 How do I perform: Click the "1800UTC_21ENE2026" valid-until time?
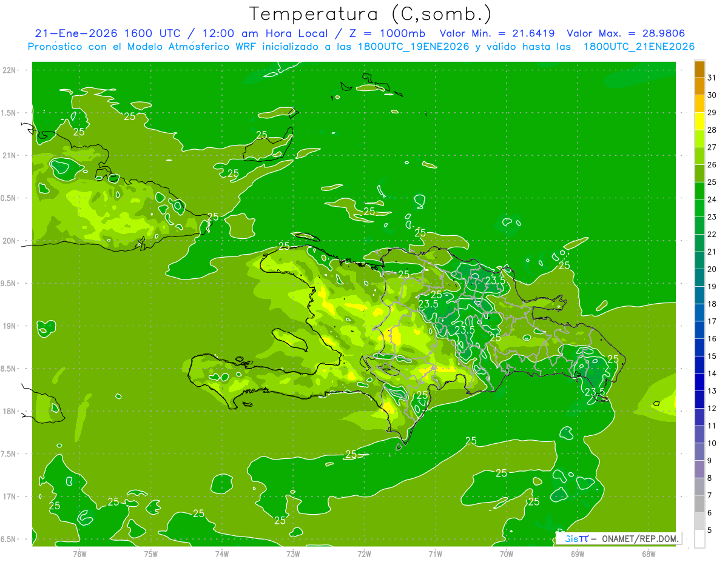coord(639,47)
